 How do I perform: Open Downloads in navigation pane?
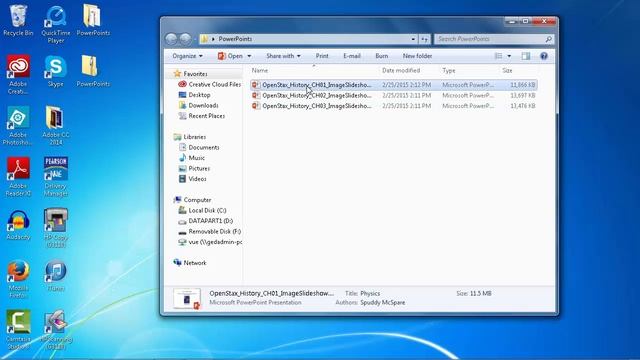click(198, 105)
